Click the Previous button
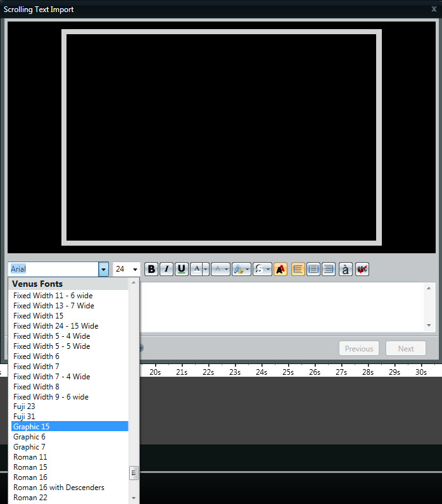Screen dimensions: 442x504 pos(359,348)
